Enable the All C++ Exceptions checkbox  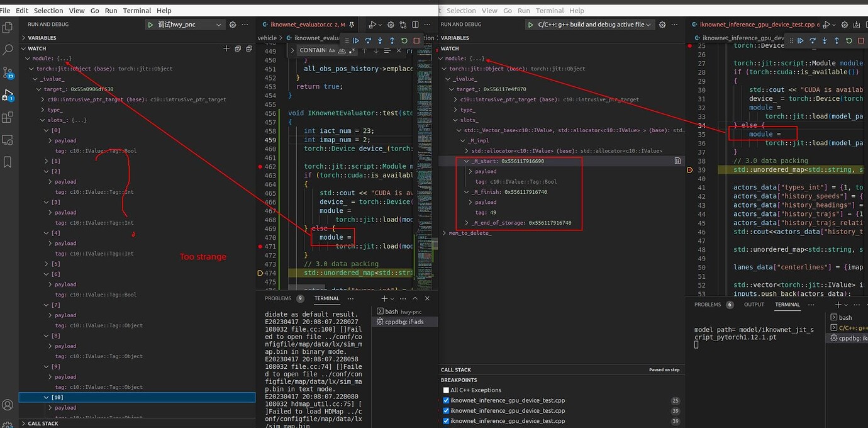click(446, 390)
